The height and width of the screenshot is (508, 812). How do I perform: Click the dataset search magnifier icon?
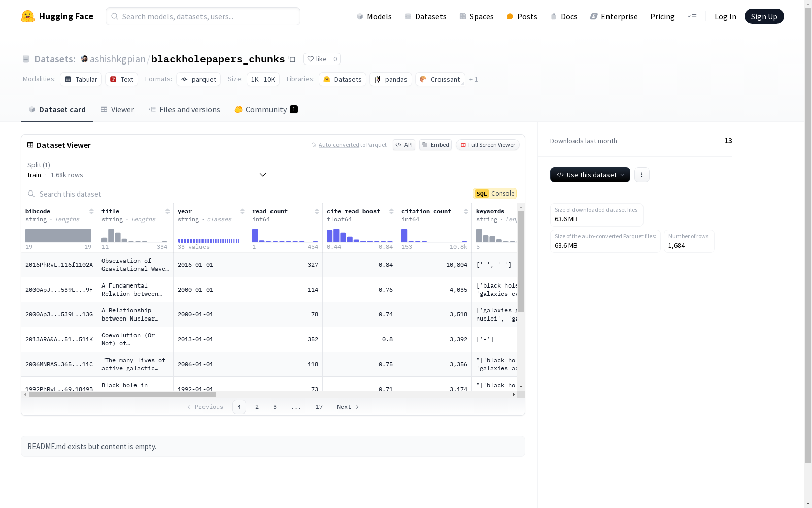point(31,194)
